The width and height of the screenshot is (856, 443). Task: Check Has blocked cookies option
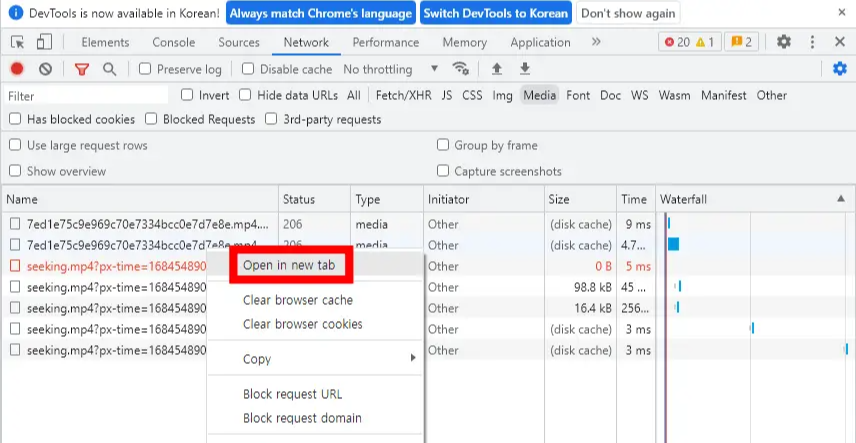[15, 119]
